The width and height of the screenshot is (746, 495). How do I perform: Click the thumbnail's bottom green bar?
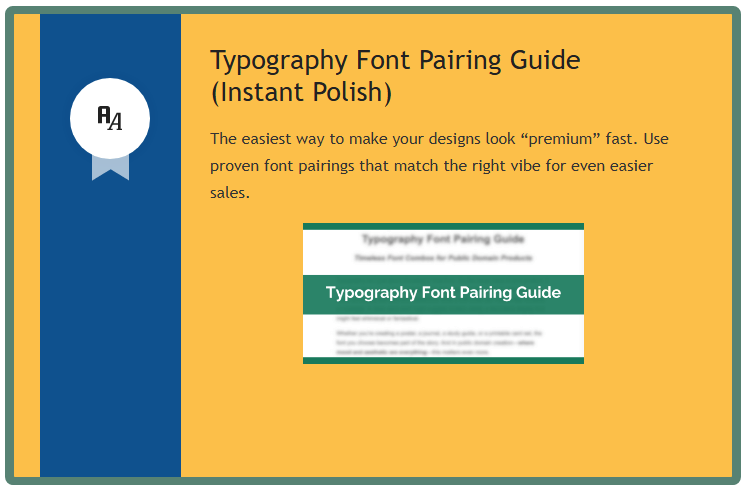443,359
